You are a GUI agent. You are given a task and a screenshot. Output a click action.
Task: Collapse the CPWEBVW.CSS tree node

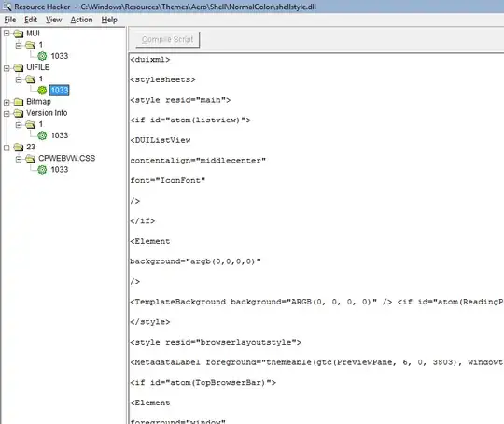coord(19,159)
